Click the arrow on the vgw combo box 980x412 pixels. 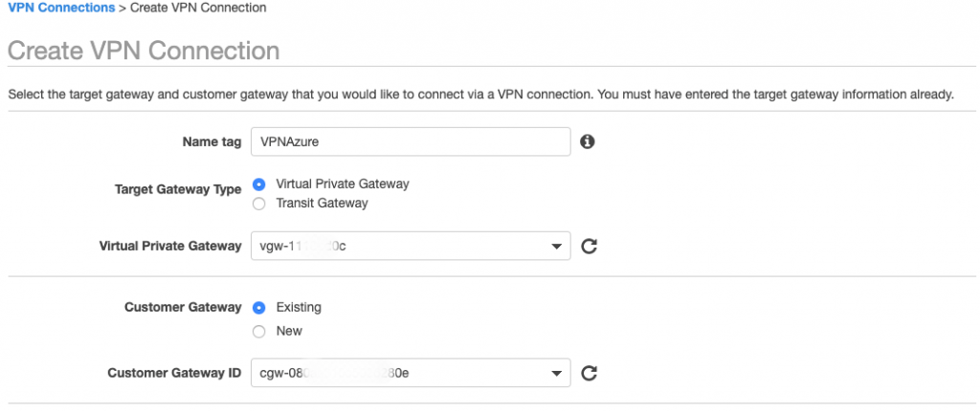coord(556,247)
